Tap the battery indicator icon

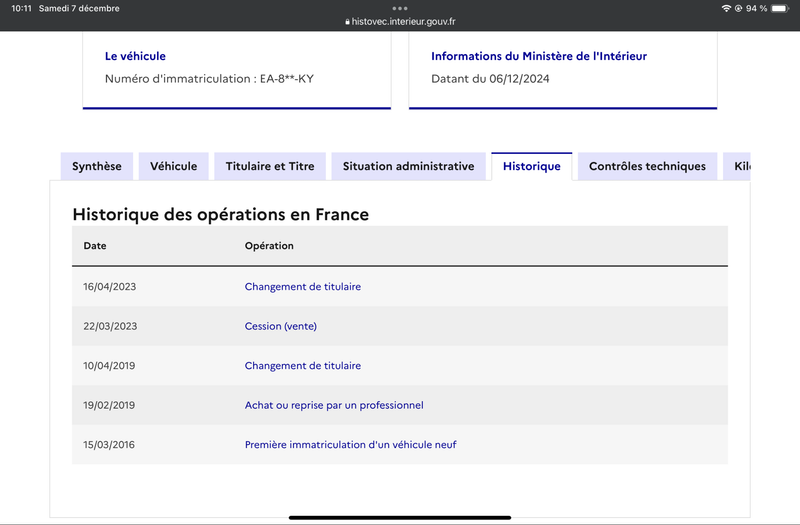click(780, 8)
